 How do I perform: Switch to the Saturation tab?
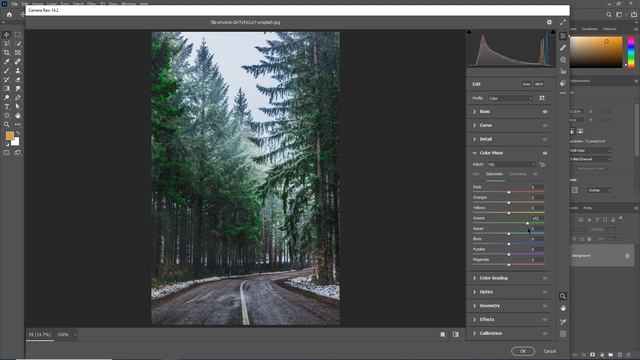click(494, 174)
